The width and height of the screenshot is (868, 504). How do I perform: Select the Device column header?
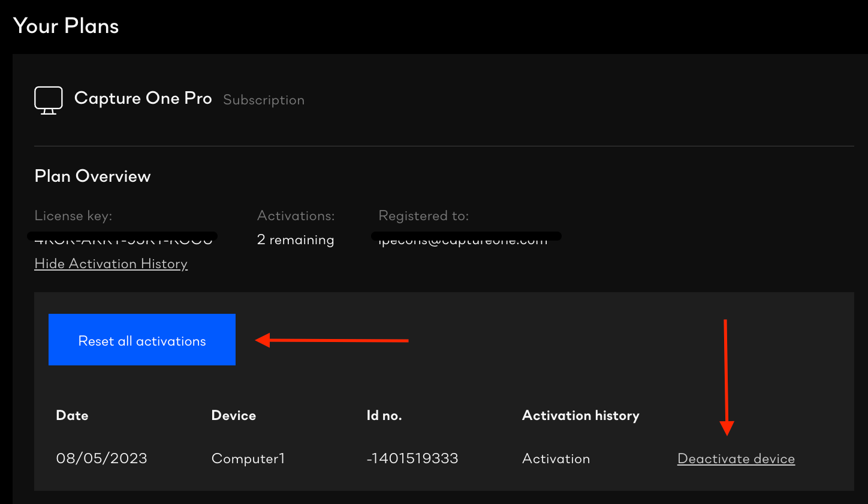[233, 415]
